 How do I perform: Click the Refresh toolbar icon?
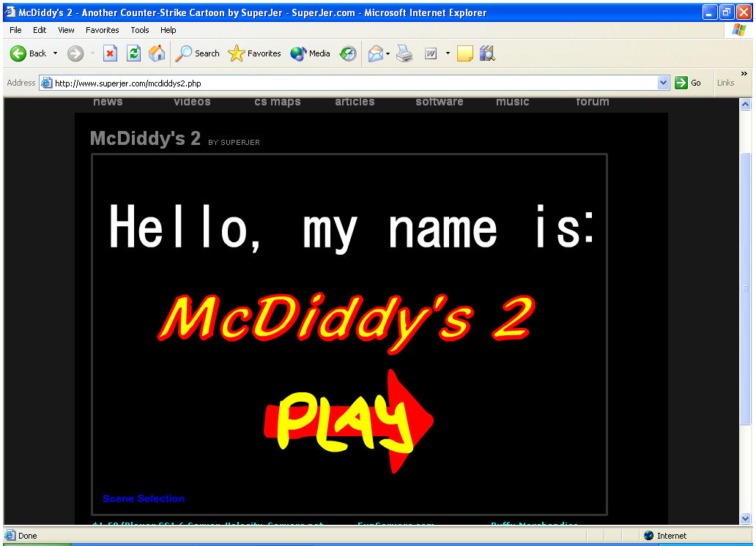tap(133, 53)
